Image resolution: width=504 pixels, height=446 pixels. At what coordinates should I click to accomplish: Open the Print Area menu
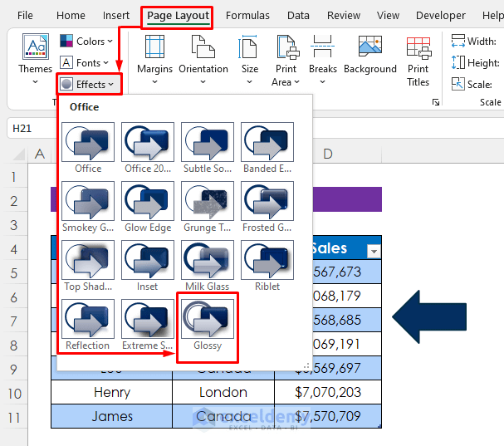(286, 61)
